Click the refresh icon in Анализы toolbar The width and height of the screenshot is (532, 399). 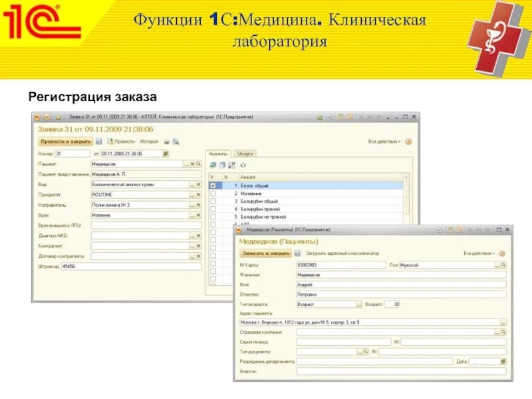[x=243, y=165]
